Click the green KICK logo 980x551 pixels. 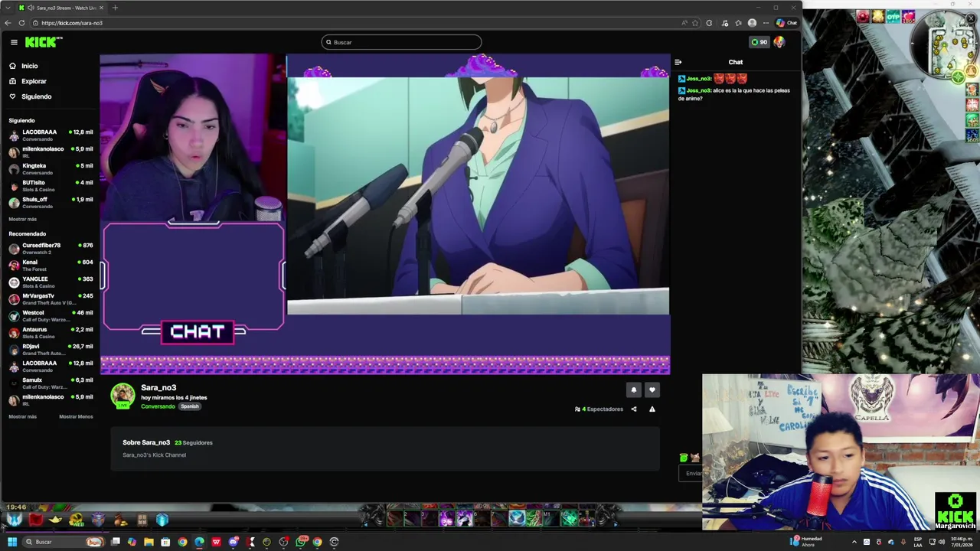pyautogui.click(x=40, y=42)
